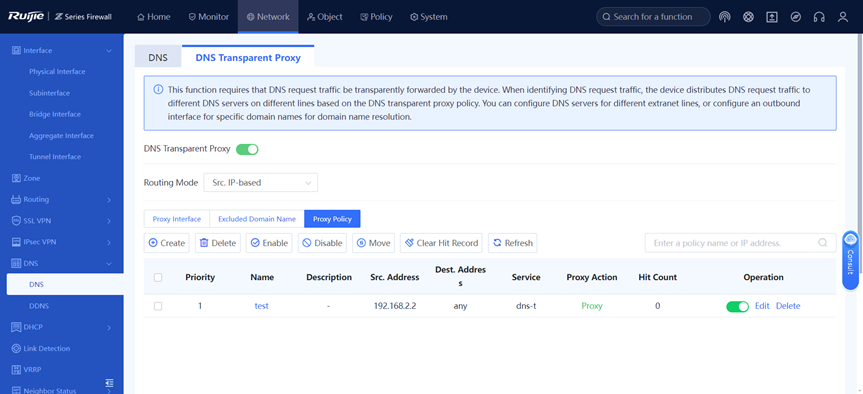This screenshot has height=394, width=863.
Task: Open the Monitor top menu
Action: click(x=209, y=17)
